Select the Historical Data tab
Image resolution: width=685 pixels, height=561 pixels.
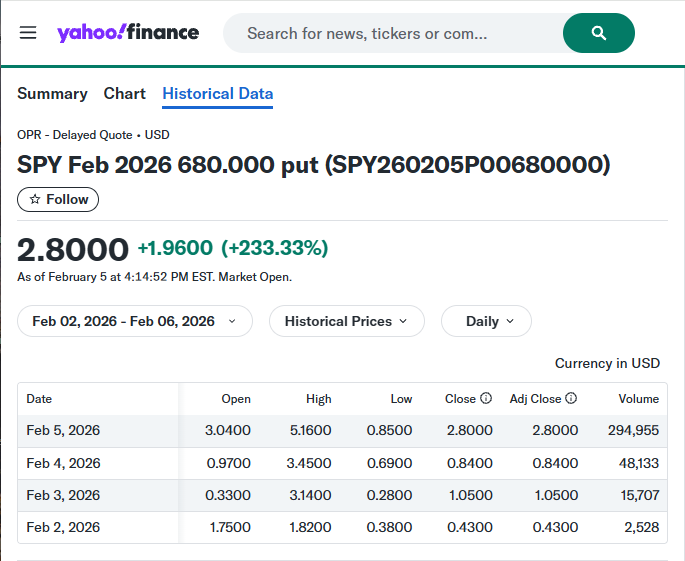pos(217,93)
